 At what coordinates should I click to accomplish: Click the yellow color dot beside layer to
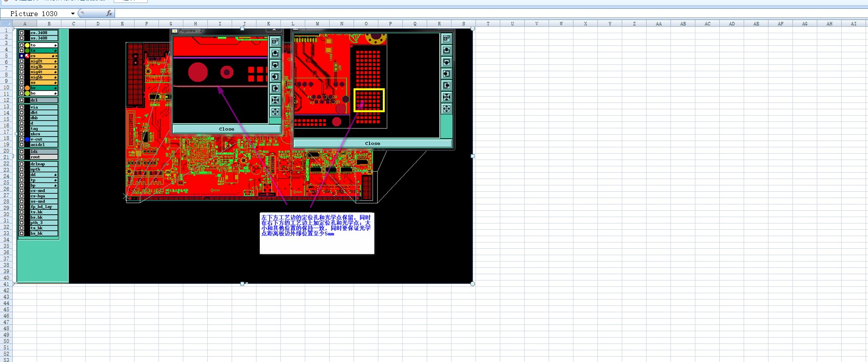click(27, 45)
